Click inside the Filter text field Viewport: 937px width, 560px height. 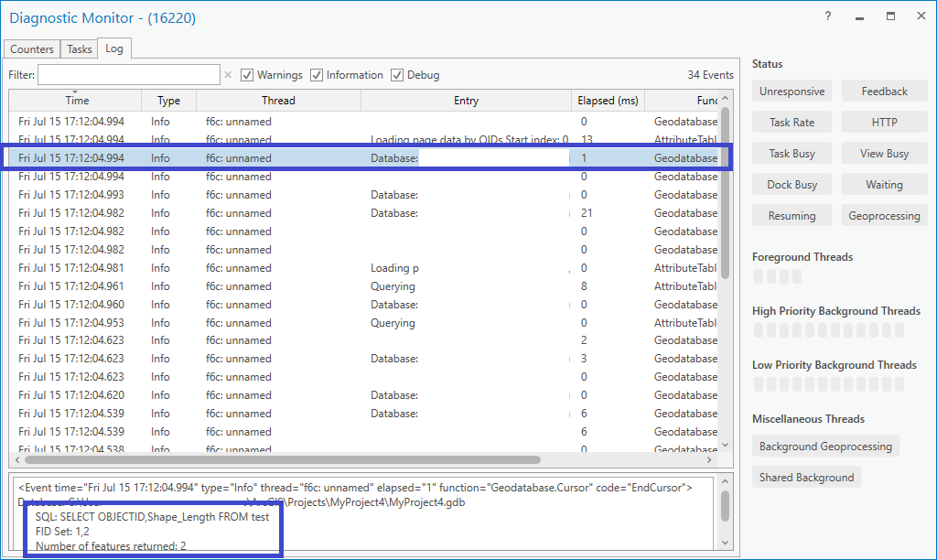[128, 75]
